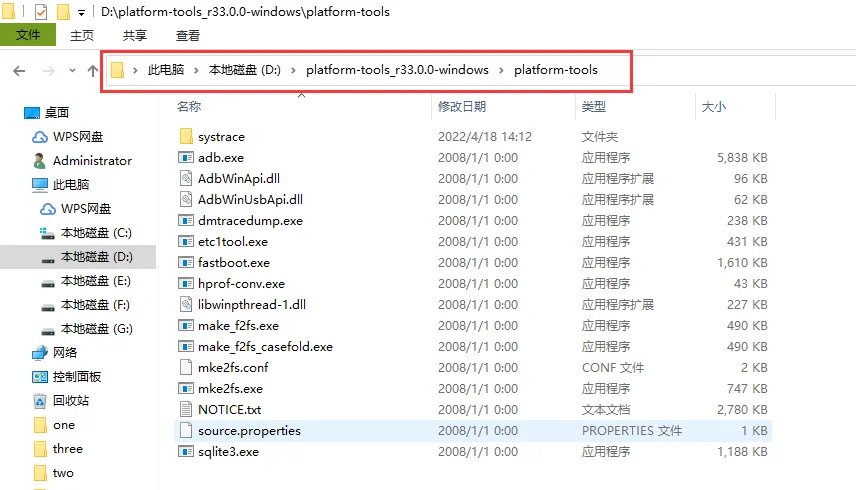
Task: Select 本地磁盘 (G:) in navigation pane
Action: click(97, 329)
